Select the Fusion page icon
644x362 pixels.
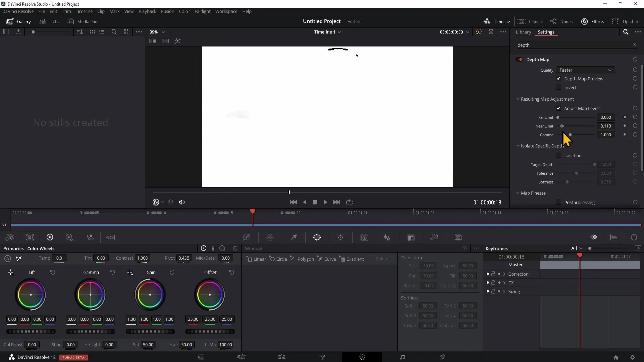pos(322,357)
